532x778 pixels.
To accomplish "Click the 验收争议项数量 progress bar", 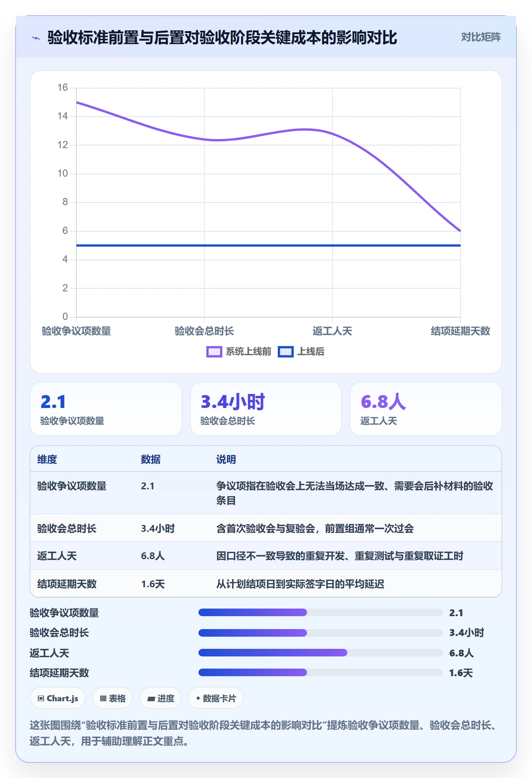I will pyautogui.click(x=320, y=612).
